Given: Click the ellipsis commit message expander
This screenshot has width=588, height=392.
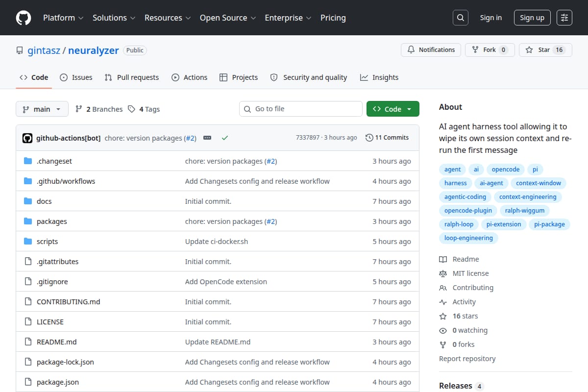Looking at the screenshot, I should (207, 138).
